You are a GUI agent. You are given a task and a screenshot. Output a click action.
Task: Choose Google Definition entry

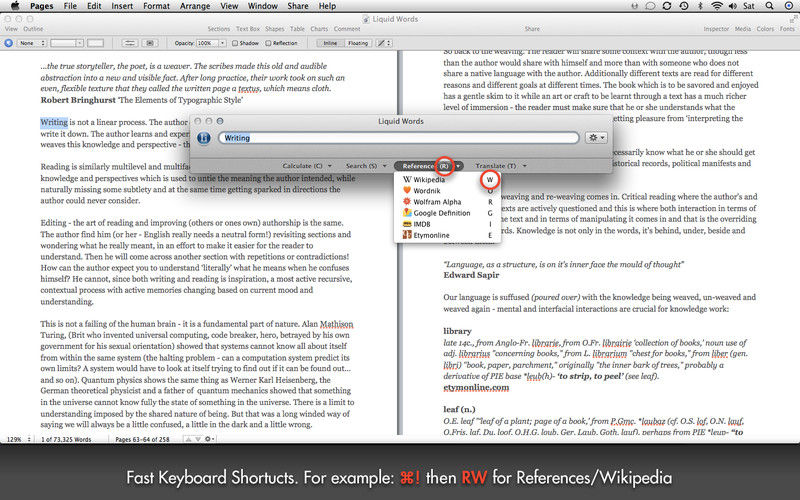(447, 213)
